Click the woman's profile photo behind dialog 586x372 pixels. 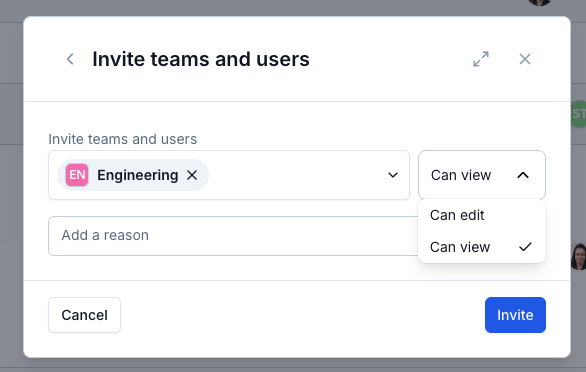tap(579, 256)
